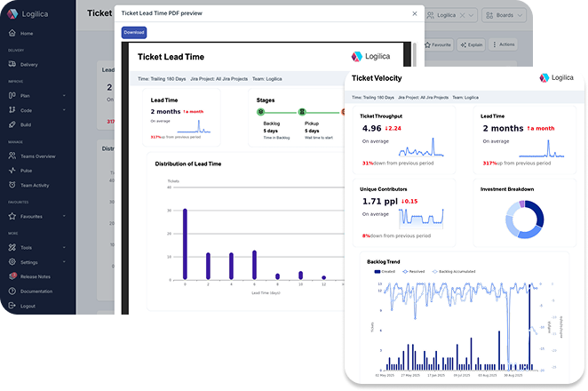The image size is (588, 391).
Task: Click the Logout icon
Action: click(12, 306)
